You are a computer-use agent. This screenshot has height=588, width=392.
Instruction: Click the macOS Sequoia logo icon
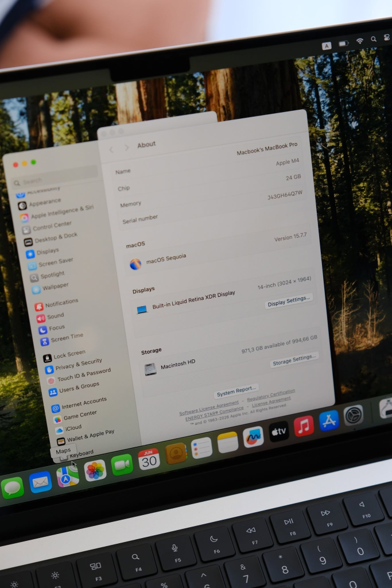135,264
